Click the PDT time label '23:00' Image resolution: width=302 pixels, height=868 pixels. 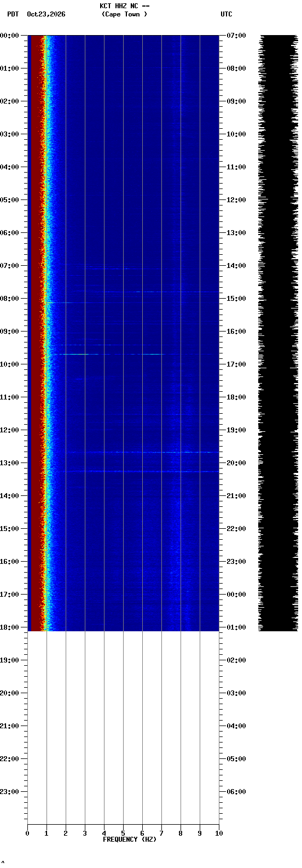click(x=9, y=792)
